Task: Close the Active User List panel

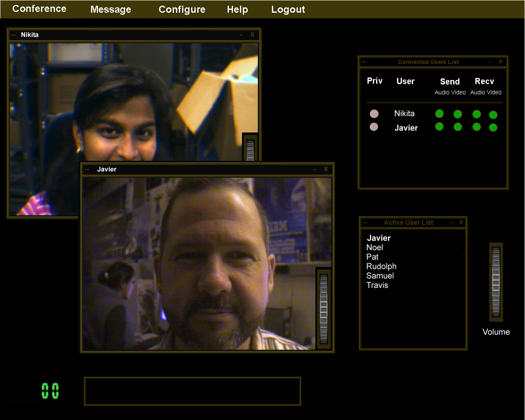Action: pos(461,222)
